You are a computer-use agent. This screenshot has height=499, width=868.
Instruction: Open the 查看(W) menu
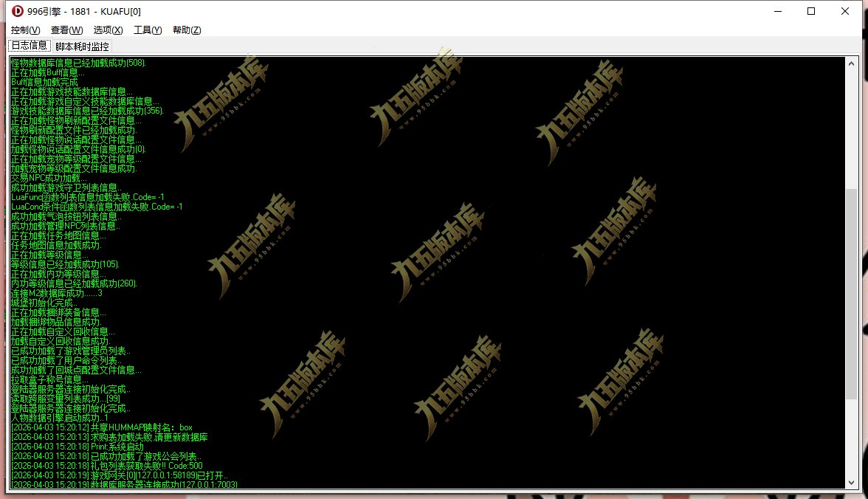[66, 30]
